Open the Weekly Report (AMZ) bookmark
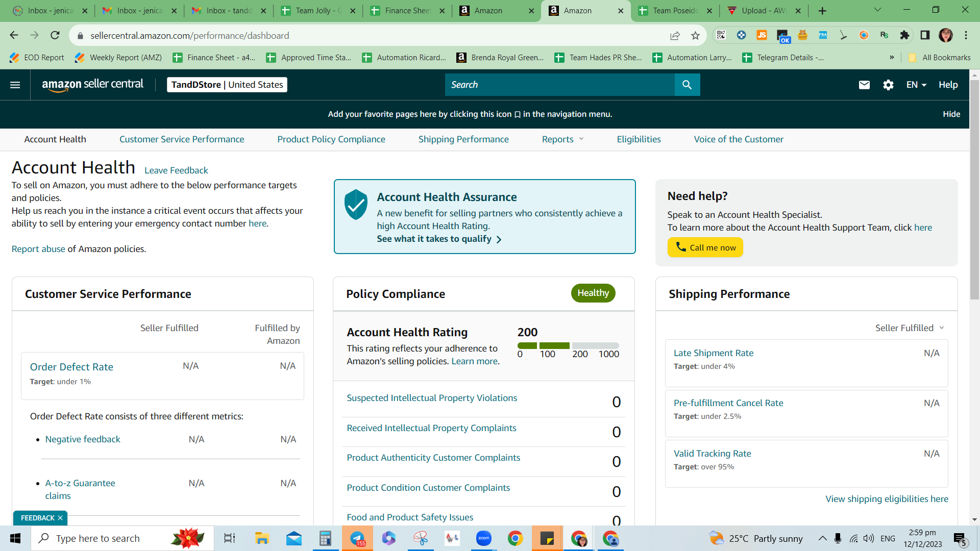The width and height of the screenshot is (980, 551). 118,58
